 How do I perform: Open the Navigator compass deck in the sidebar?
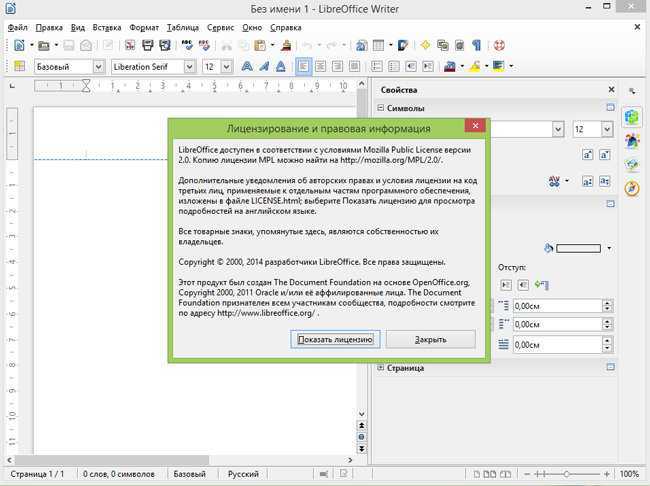tap(632, 188)
